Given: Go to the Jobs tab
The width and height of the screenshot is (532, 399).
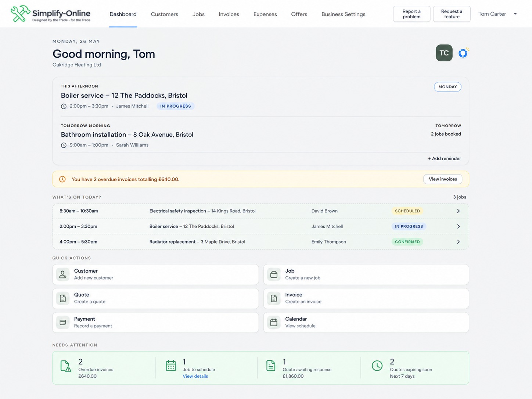Looking at the screenshot, I should click(x=198, y=14).
